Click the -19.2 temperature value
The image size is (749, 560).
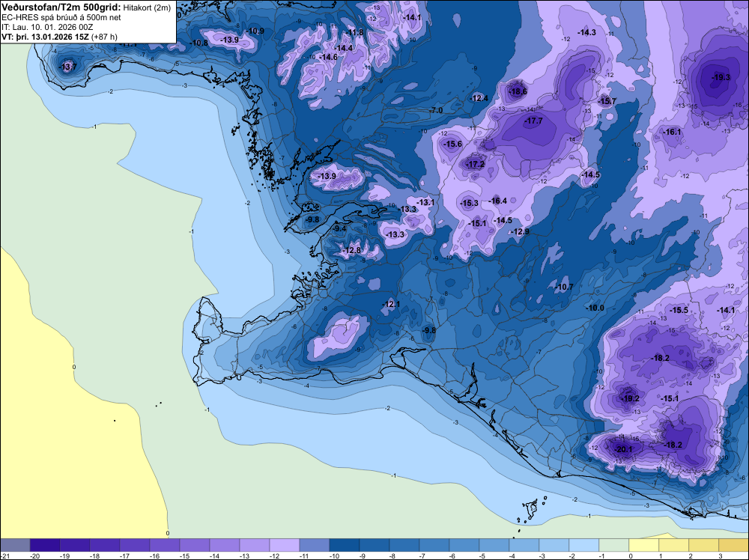tap(630, 398)
